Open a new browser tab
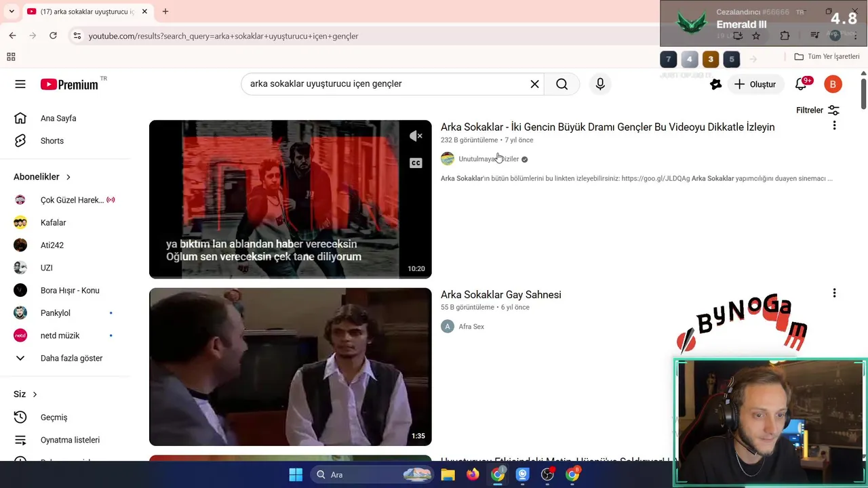Viewport: 868px width, 488px height. pyautogui.click(x=165, y=12)
